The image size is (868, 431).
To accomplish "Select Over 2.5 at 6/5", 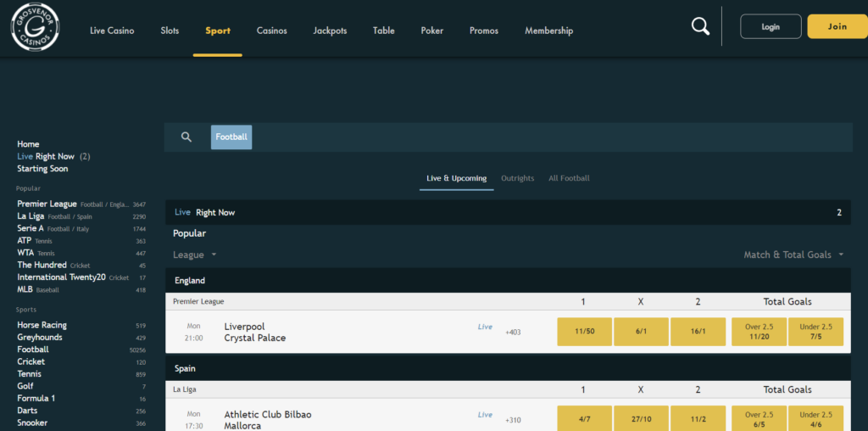I will [x=759, y=418].
